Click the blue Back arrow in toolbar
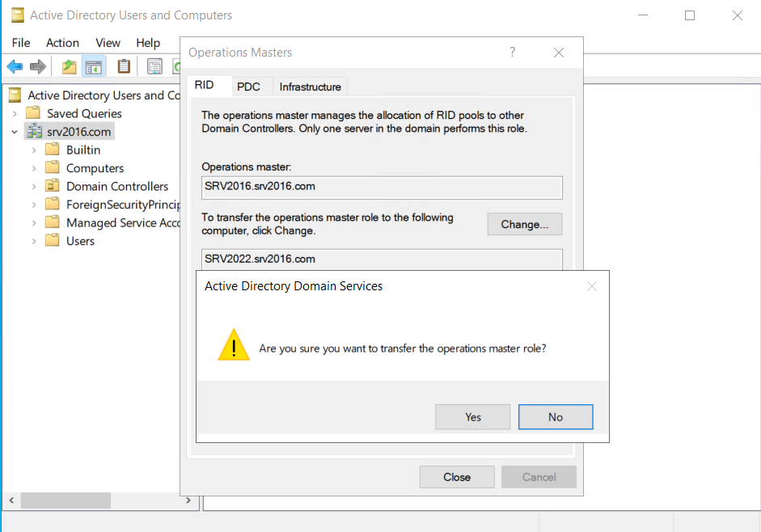 pos(15,66)
